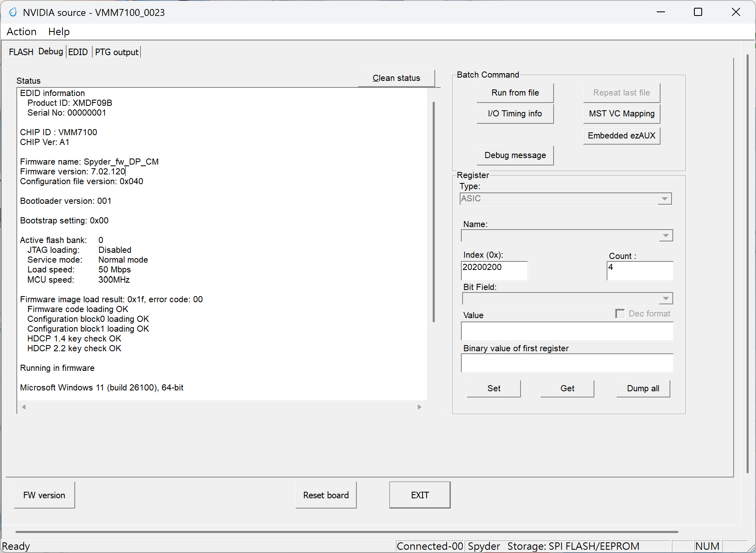Click the FW version button
Screen dimensions: 756x553
pos(44,495)
